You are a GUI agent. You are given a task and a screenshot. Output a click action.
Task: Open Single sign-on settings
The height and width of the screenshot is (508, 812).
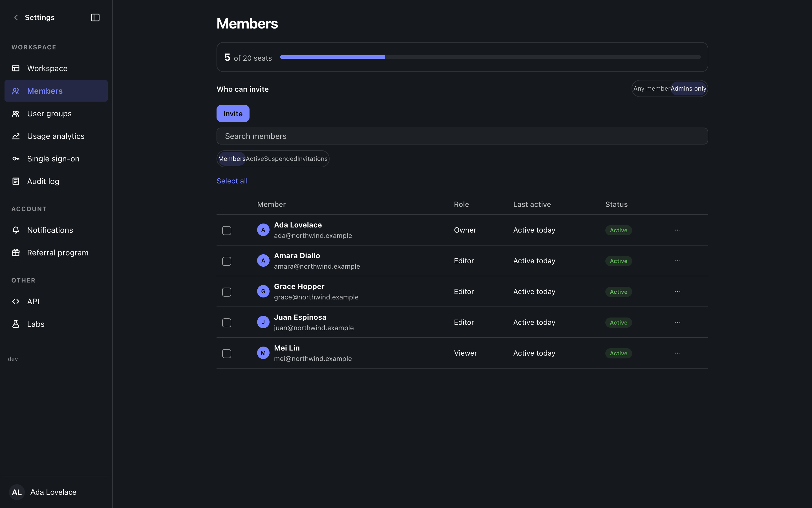tap(56, 159)
